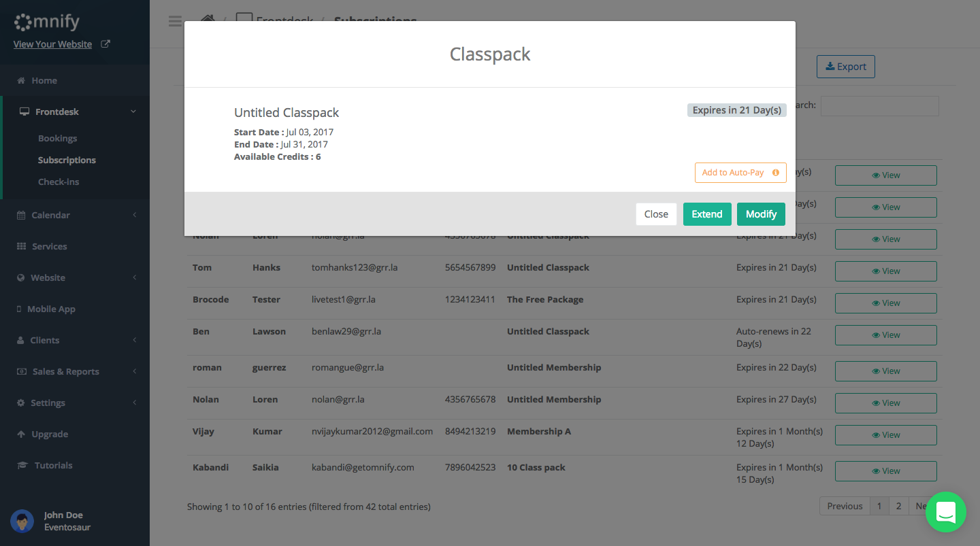Image resolution: width=980 pixels, height=546 pixels.
Task: Click The Free Package plan name
Action: tap(545, 299)
